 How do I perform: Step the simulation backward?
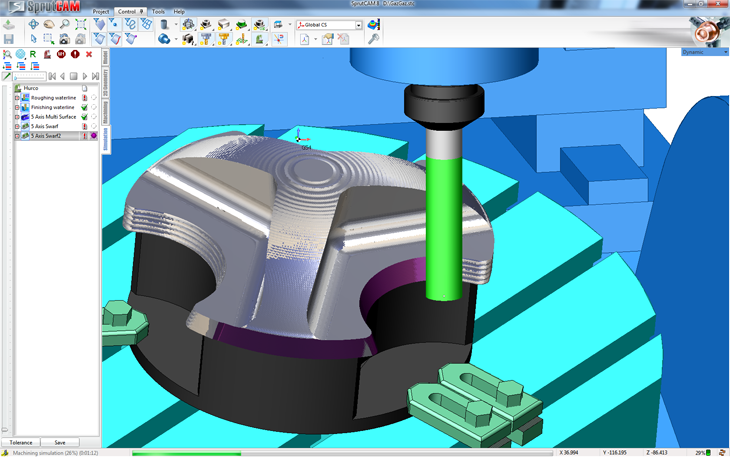pyautogui.click(x=62, y=76)
